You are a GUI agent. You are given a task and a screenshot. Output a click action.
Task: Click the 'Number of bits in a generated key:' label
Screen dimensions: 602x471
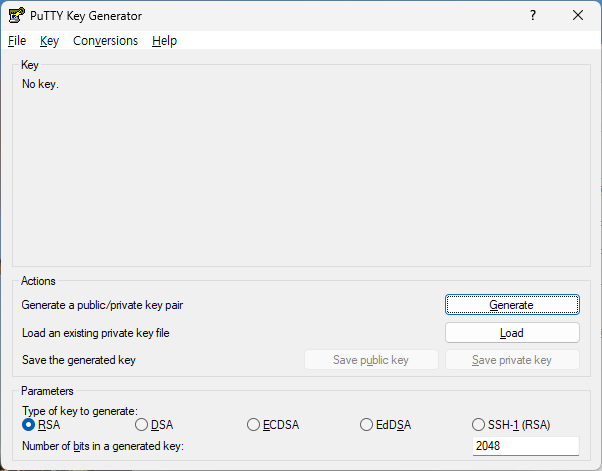103,446
